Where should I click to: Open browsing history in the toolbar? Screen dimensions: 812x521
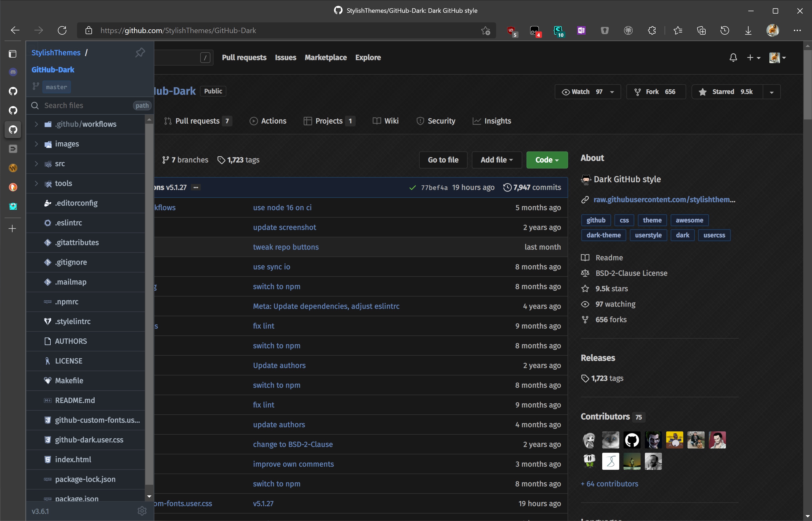pyautogui.click(x=725, y=30)
